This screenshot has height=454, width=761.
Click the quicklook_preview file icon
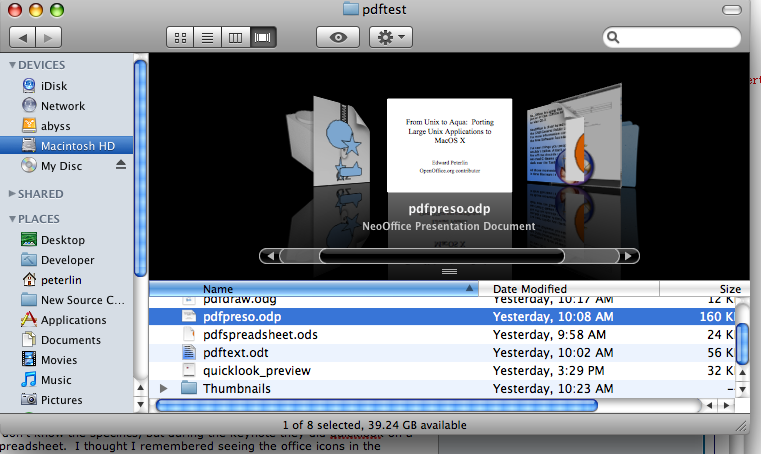[x=188, y=370]
